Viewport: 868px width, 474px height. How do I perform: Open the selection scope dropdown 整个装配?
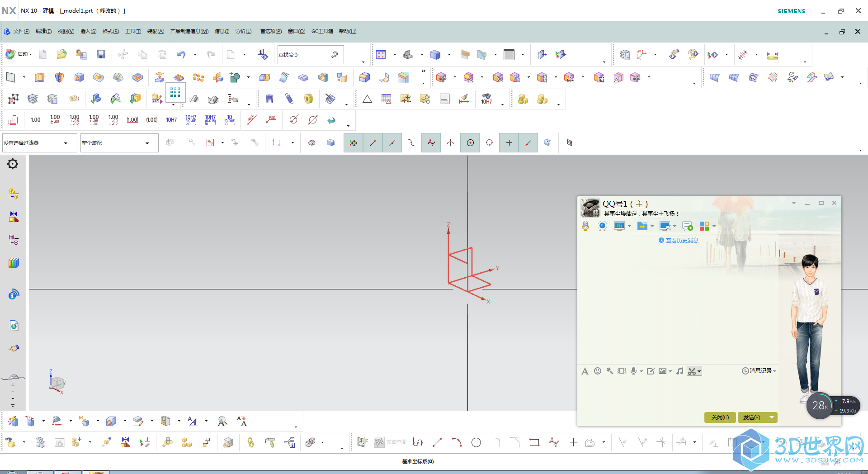119,143
